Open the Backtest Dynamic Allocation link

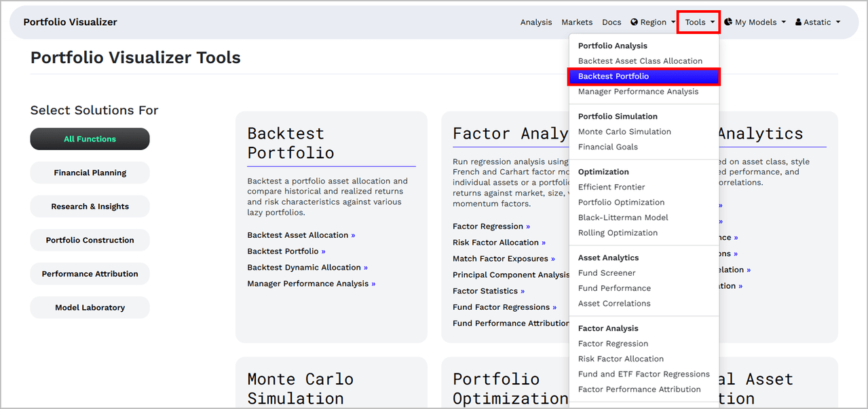pos(307,268)
